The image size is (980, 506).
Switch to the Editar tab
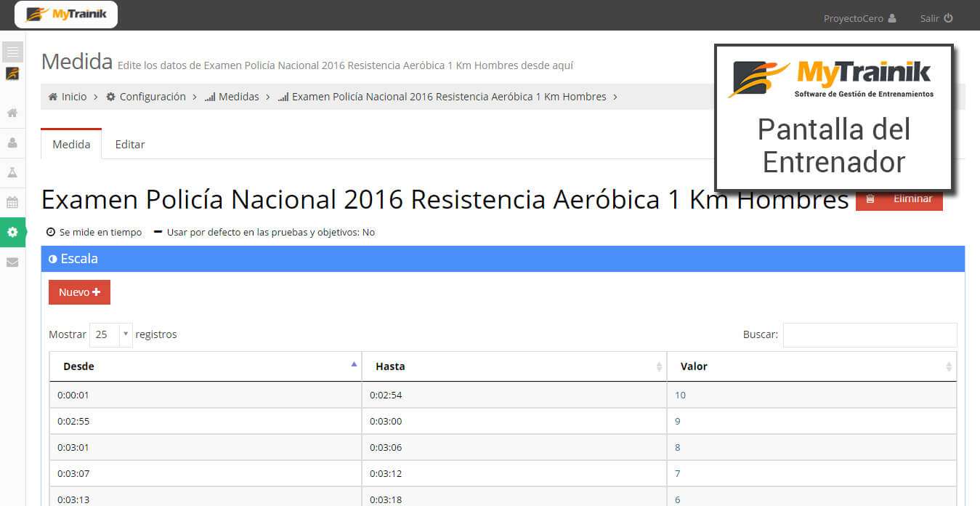click(130, 145)
